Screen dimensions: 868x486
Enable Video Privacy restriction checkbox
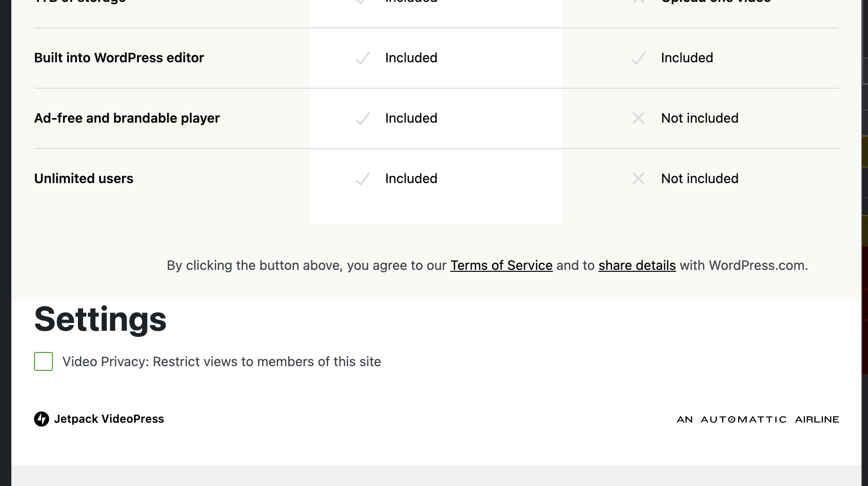coord(43,361)
